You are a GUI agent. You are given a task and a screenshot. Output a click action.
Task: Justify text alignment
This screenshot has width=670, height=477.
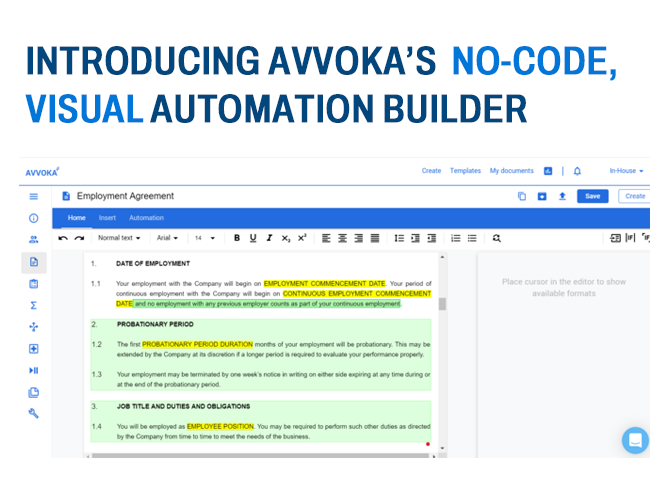coord(375,238)
